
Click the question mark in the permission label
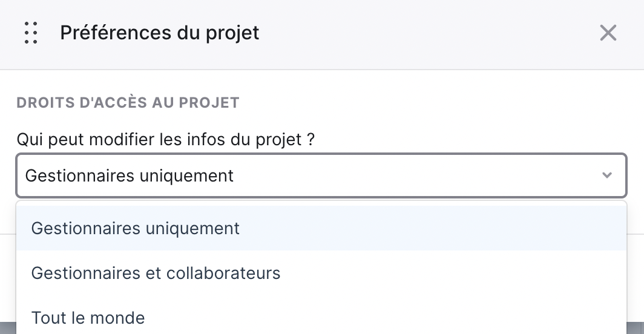click(x=310, y=139)
